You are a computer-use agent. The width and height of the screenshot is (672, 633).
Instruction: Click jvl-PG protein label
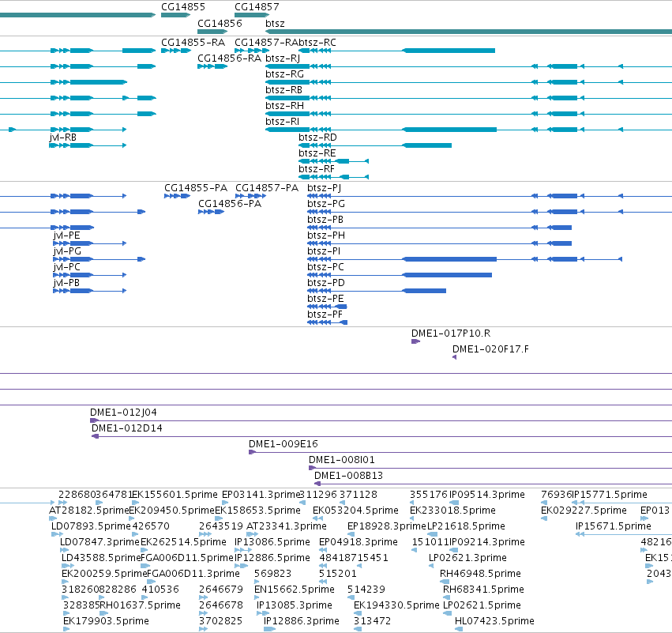coord(67,251)
